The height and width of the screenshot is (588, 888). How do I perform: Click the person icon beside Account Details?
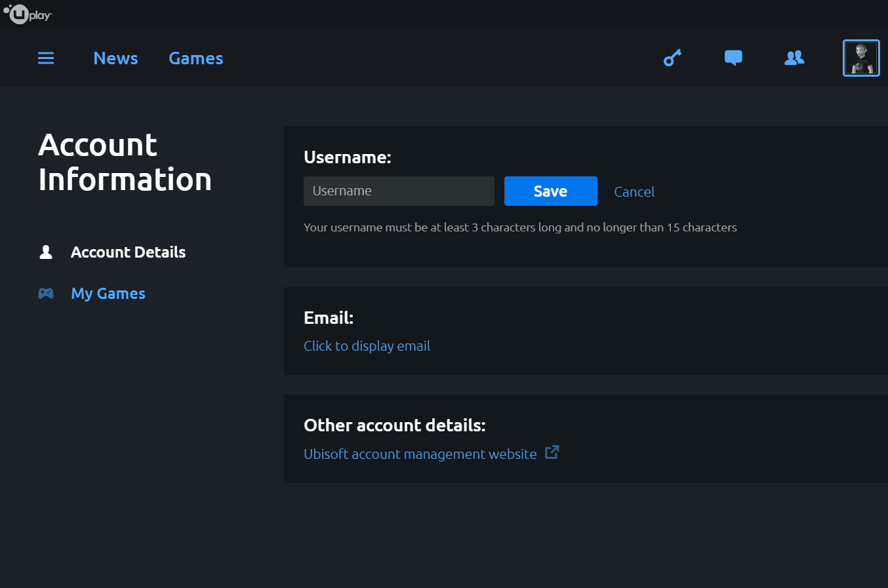tap(46, 252)
